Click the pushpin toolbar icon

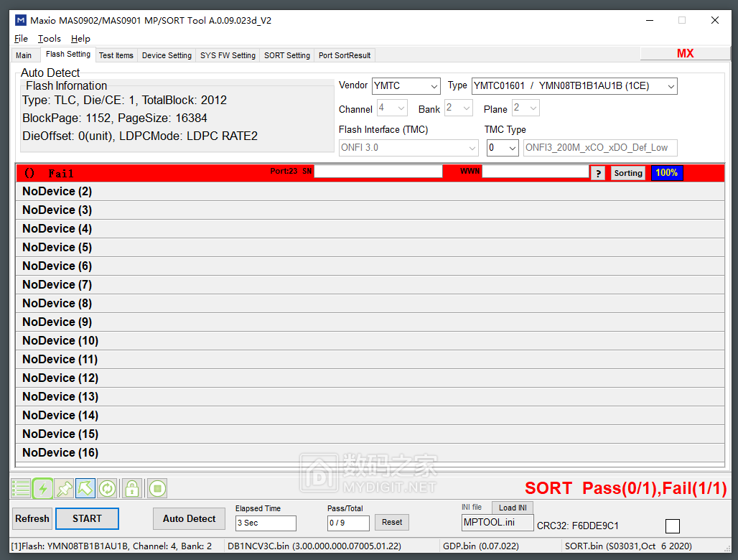coord(64,488)
